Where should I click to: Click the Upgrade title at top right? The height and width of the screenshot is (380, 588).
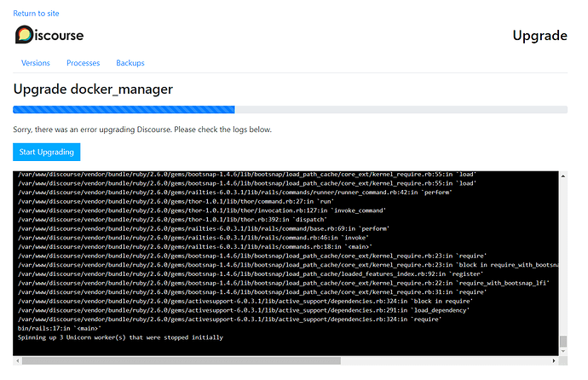pyautogui.click(x=539, y=36)
